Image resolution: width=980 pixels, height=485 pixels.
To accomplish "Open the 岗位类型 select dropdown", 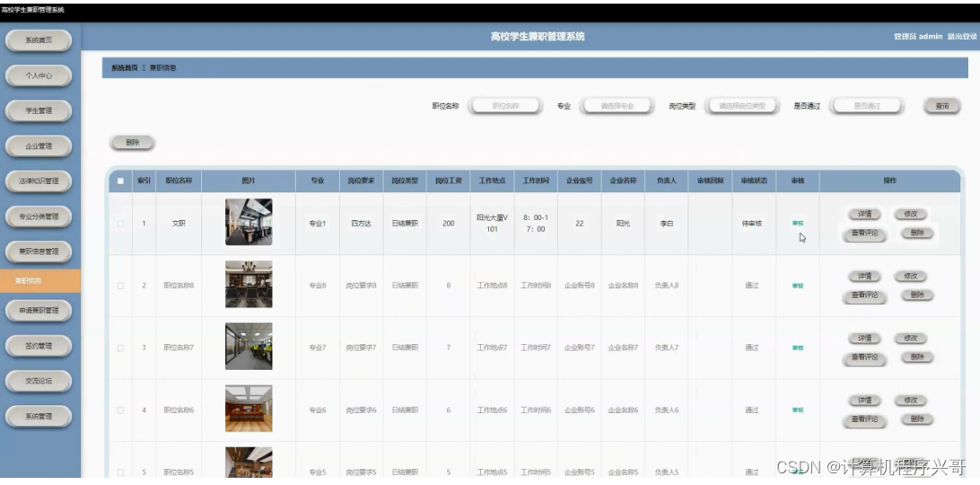I will 742,106.
